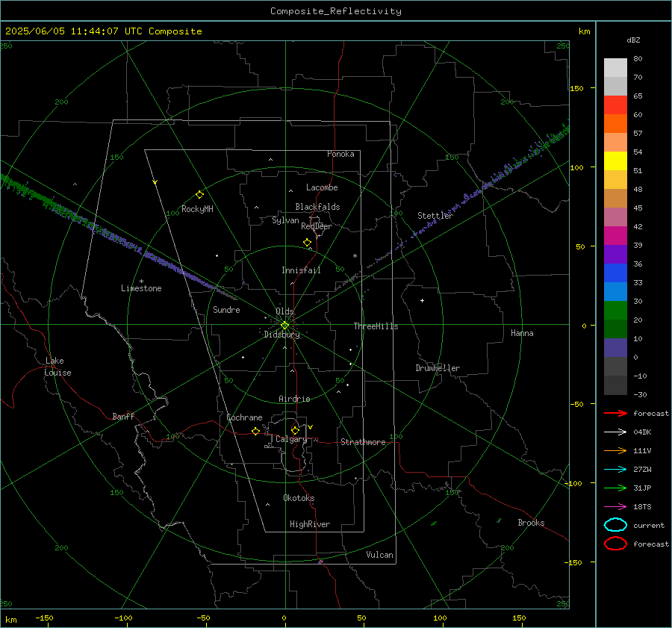This screenshot has height=628, width=672.
Task: Click the -150 tick label on the bottom km axis
Action: tap(44, 618)
